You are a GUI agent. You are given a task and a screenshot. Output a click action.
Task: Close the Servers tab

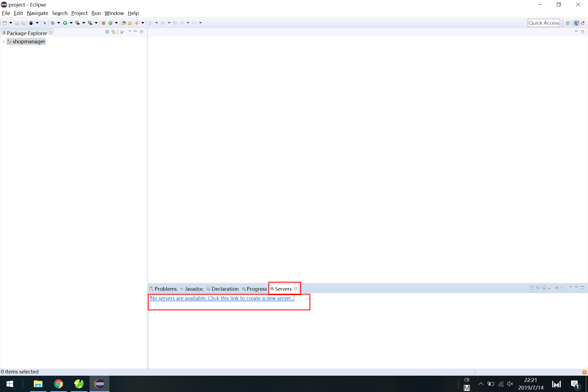coord(295,289)
